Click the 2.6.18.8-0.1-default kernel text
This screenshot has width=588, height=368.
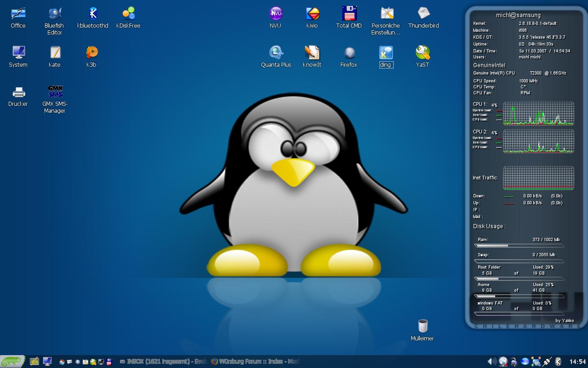click(x=537, y=23)
